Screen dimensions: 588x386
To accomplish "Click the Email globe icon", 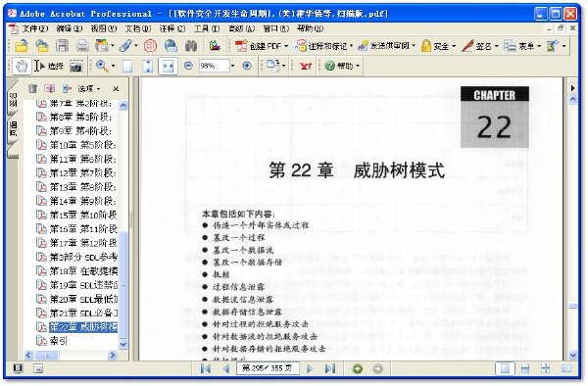I will pyautogui.click(x=171, y=46).
